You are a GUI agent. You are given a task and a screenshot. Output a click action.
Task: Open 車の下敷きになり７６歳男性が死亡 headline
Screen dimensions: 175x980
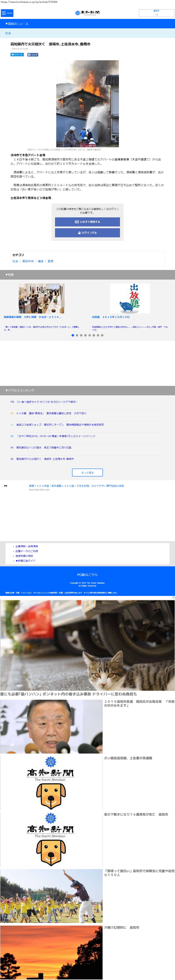tap(136, 815)
